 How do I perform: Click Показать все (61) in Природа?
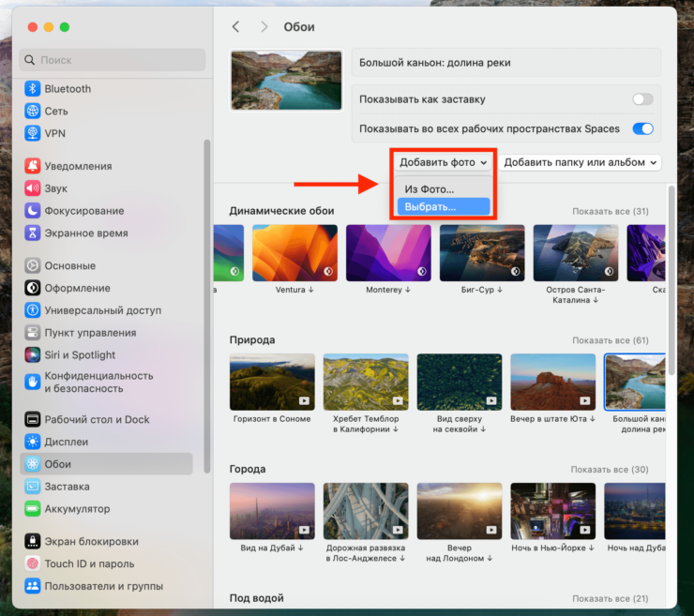coord(610,340)
